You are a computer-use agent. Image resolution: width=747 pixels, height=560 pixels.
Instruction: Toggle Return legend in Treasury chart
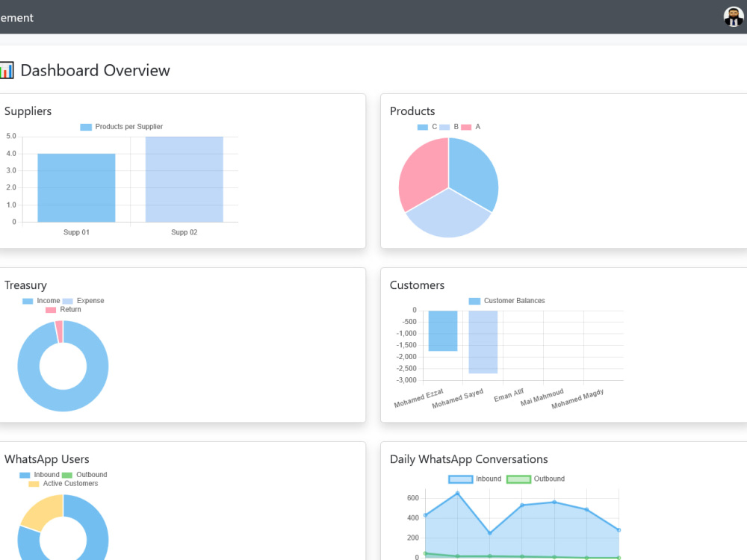click(63, 310)
